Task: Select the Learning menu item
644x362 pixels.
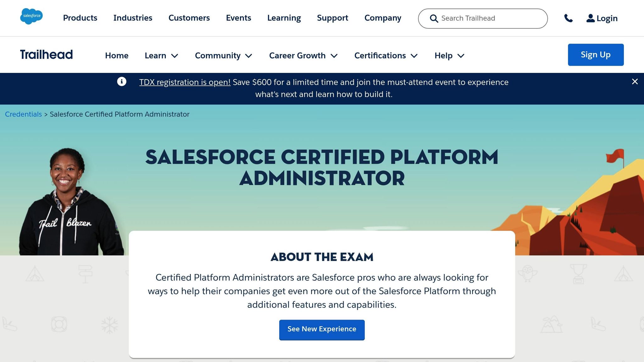Action: (284, 18)
